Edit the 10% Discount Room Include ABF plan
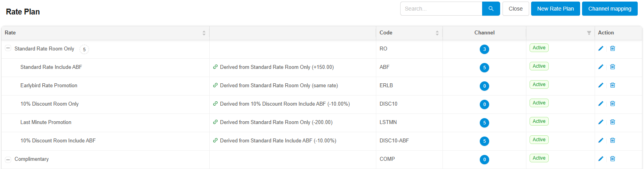644x169 pixels. tap(600, 140)
